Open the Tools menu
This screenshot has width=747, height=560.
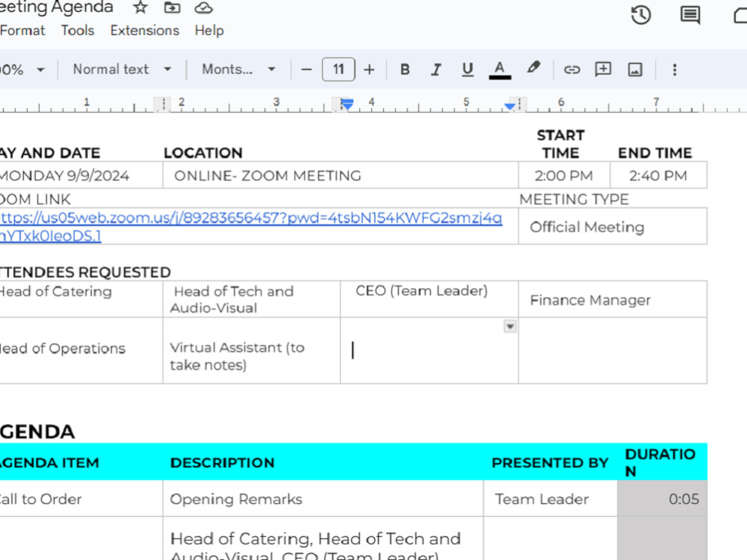(78, 31)
